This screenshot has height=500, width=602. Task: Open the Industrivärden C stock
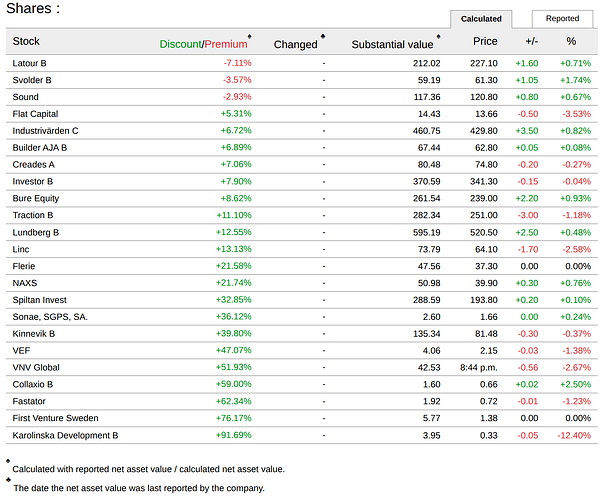(x=45, y=131)
